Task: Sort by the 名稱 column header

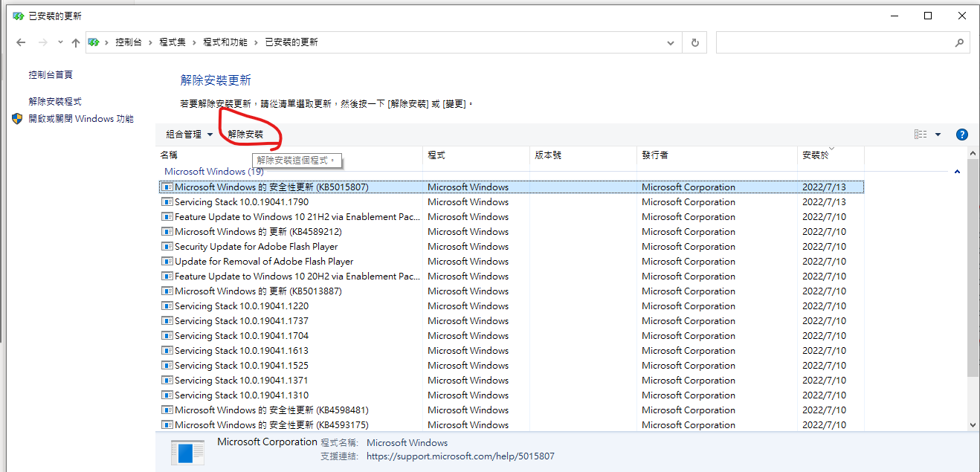Action: 289,155
